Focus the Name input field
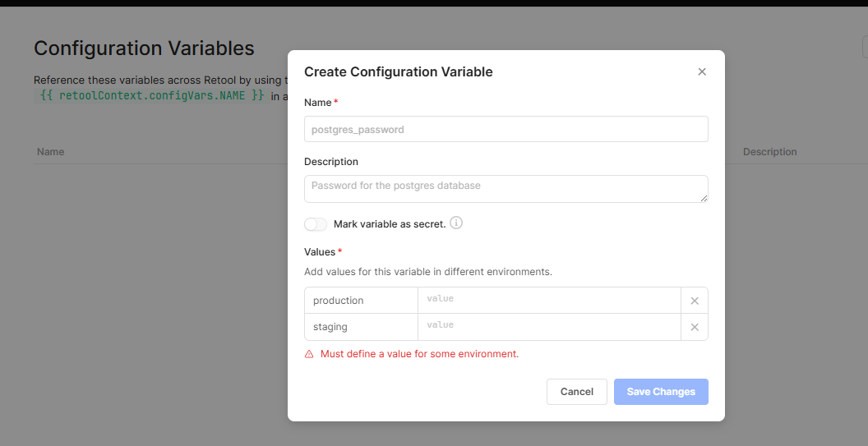 [506, 129]
